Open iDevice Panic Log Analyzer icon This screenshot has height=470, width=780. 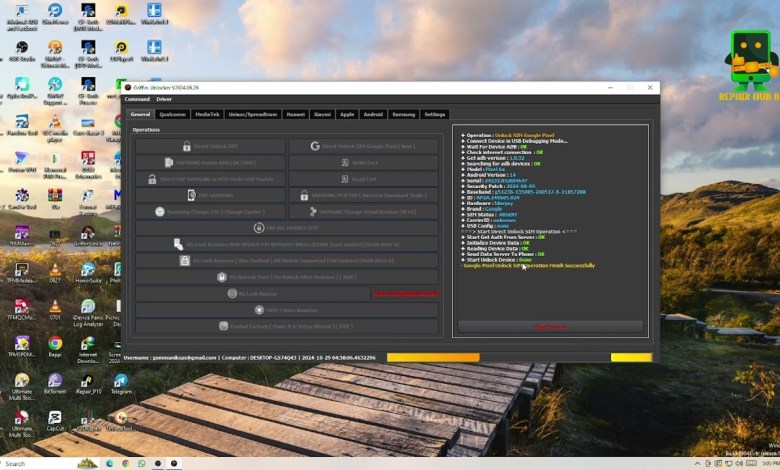(88, 313)
